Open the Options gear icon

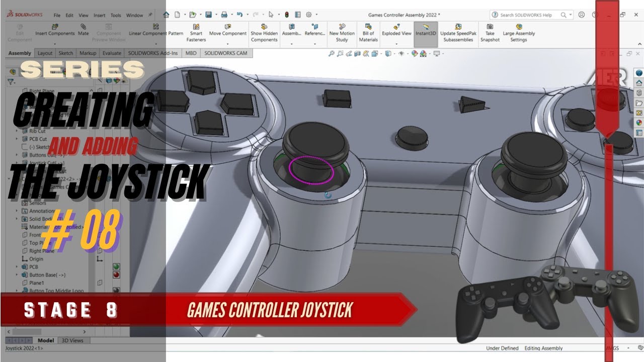(x=309, y=15)
